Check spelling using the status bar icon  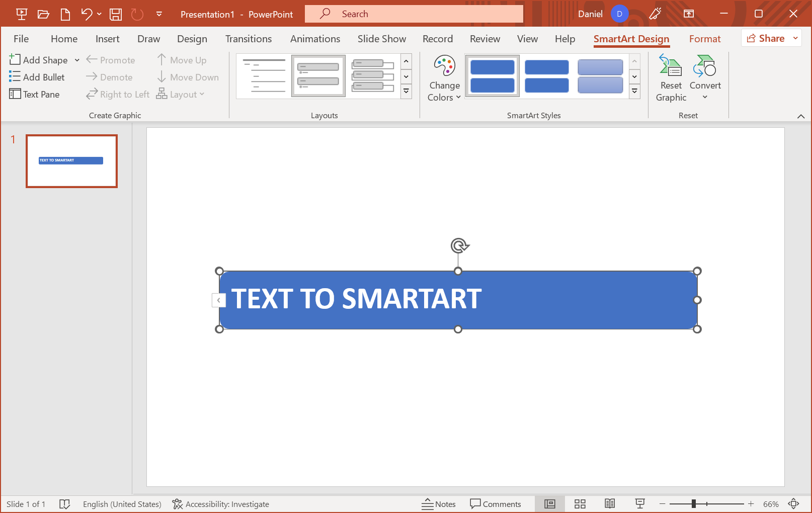pos(65,504)
